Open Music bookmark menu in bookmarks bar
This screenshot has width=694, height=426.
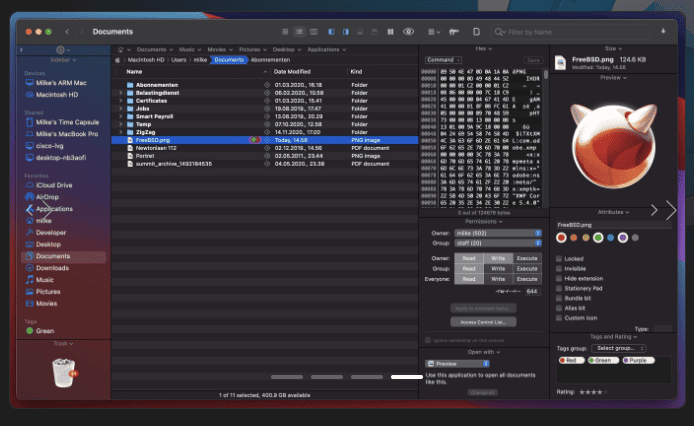[190, 50]
